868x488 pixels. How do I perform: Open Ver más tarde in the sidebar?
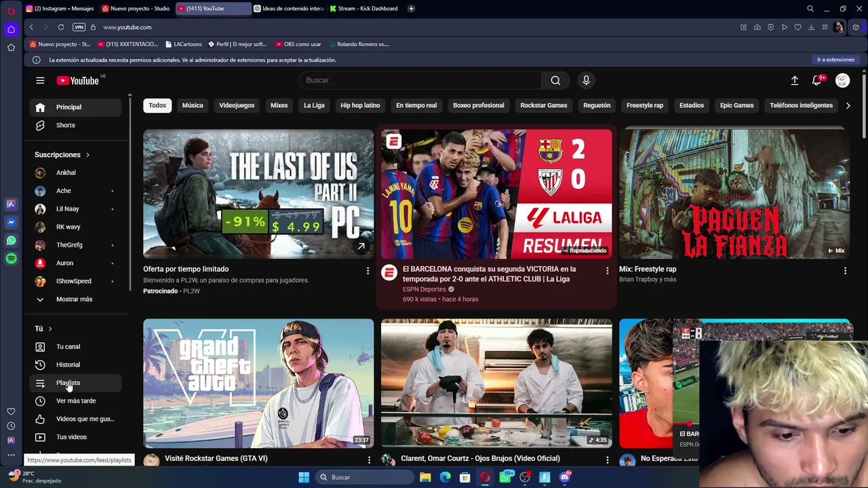coord(76,401)
